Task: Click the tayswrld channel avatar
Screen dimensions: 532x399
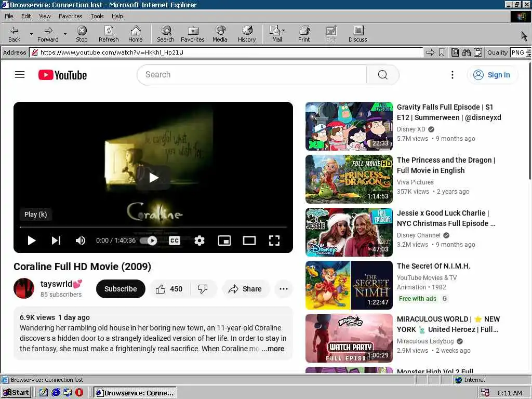Action: [x=24, y=288]
